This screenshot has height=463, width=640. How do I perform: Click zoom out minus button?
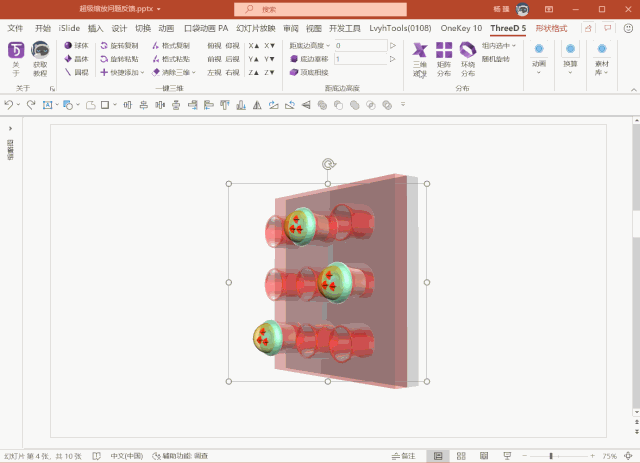(x=524, y=456)
